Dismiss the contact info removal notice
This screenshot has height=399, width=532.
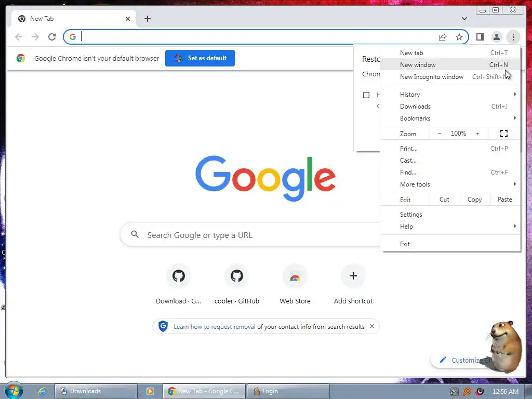tap(372, 326)
